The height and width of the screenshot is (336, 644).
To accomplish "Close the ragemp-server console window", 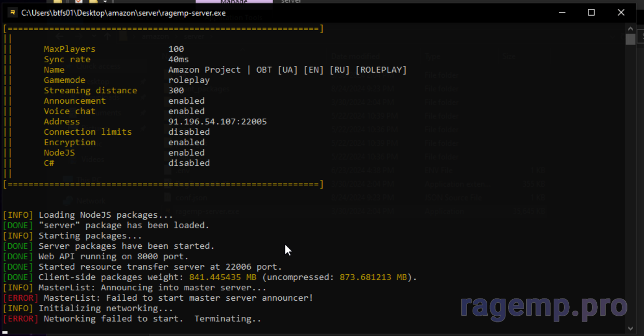I will pos(621,13).
